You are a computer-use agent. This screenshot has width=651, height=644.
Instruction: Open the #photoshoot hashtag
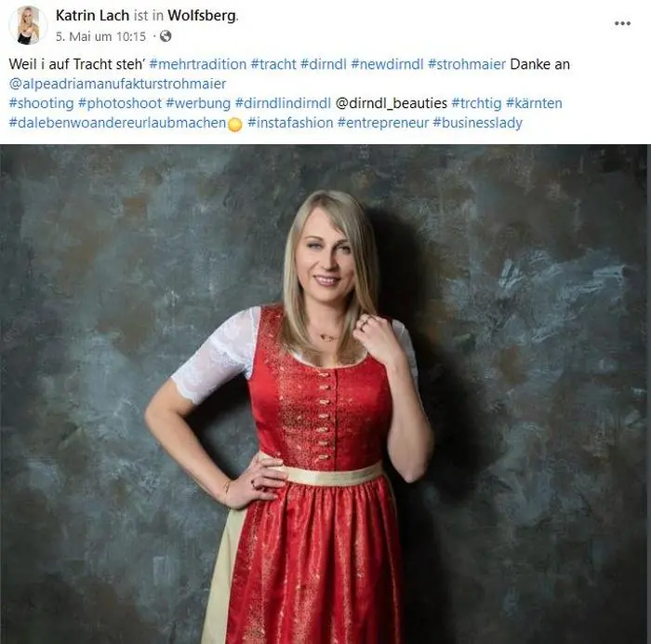(120, 103)
